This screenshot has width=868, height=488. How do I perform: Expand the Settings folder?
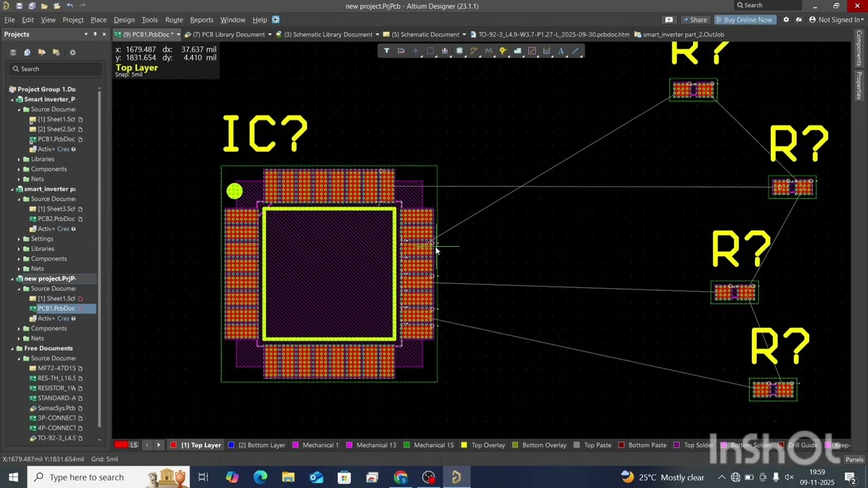coord(19,239)
